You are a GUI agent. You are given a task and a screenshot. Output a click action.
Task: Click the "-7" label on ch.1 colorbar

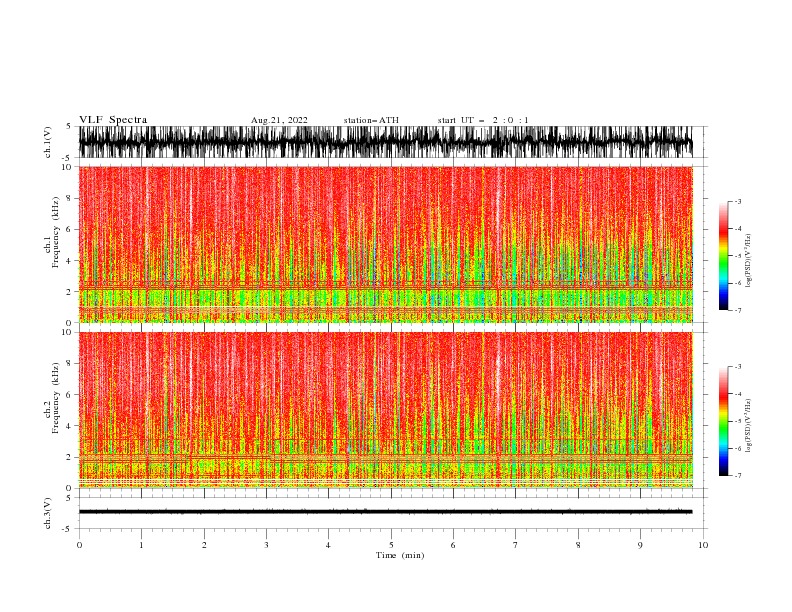(x=737, y=310)
